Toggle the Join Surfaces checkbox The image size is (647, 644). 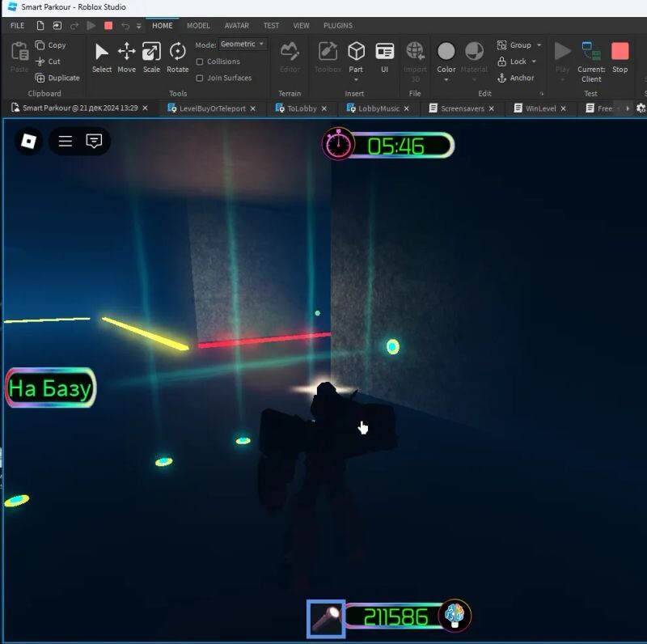click(x=200, y=78)
